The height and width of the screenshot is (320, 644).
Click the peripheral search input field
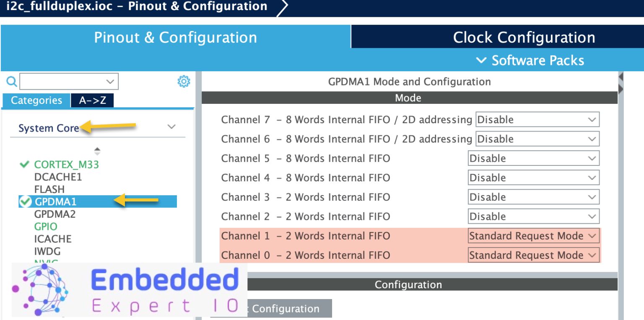(69, 81)
